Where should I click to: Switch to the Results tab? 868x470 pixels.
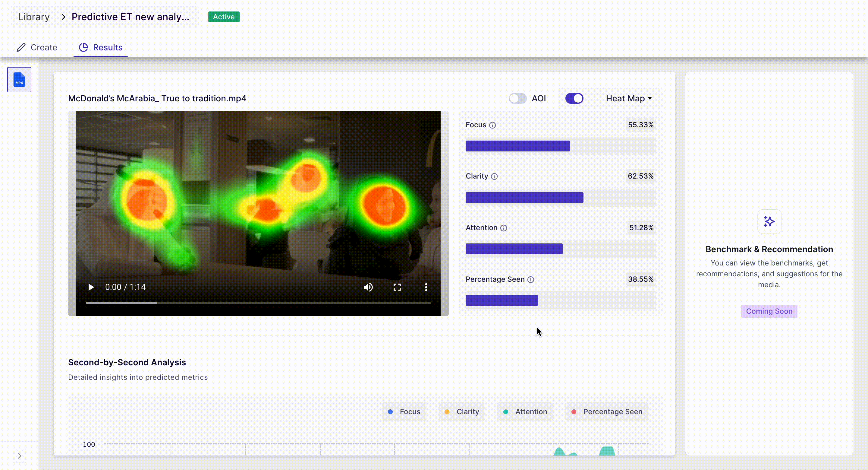click(x=100, y=48)
